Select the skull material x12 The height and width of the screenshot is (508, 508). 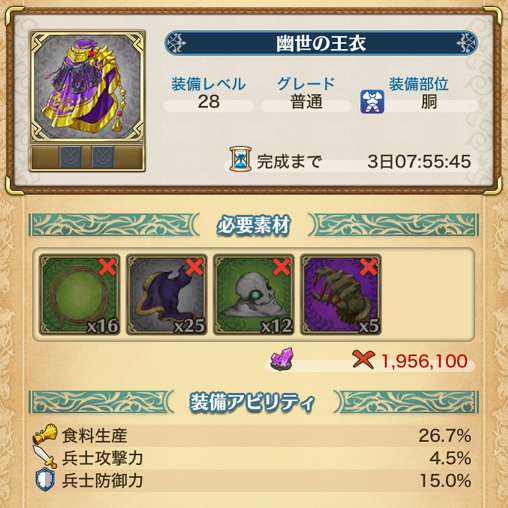[x=254, y=295]
